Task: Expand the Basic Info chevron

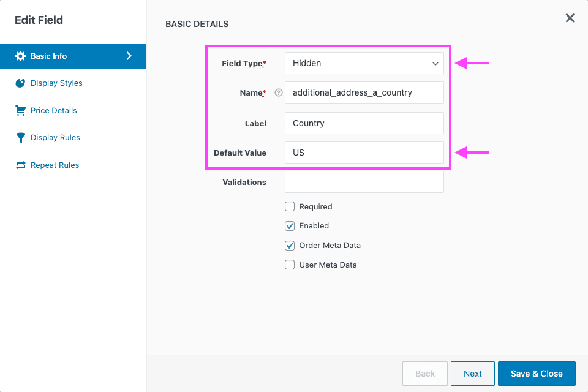Action: [x=129, y=56]
